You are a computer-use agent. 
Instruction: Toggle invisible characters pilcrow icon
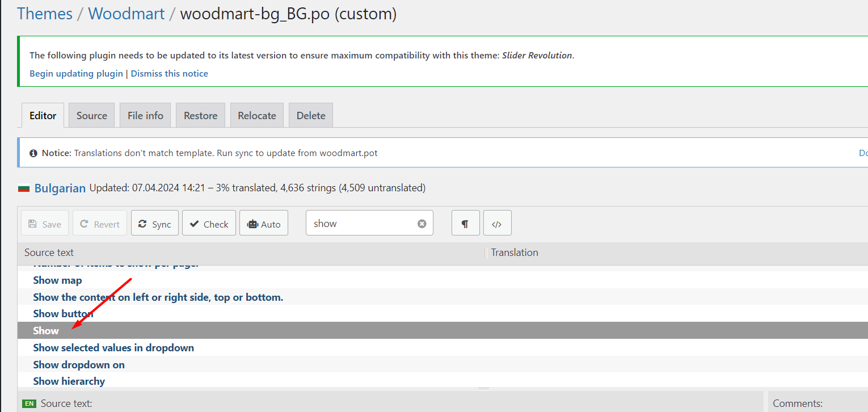(x=465, y=223)
